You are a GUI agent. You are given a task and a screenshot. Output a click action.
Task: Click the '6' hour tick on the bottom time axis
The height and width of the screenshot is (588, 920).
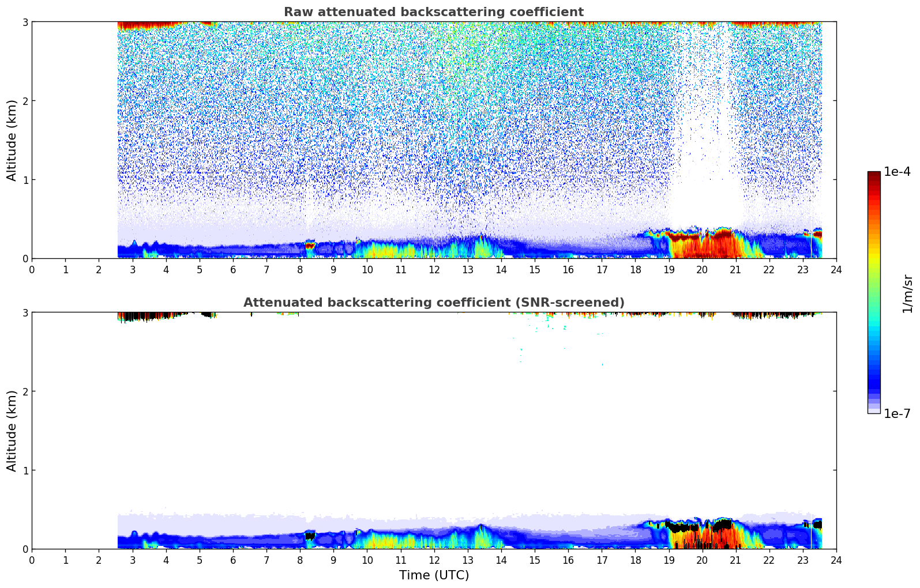coord(233,560)
